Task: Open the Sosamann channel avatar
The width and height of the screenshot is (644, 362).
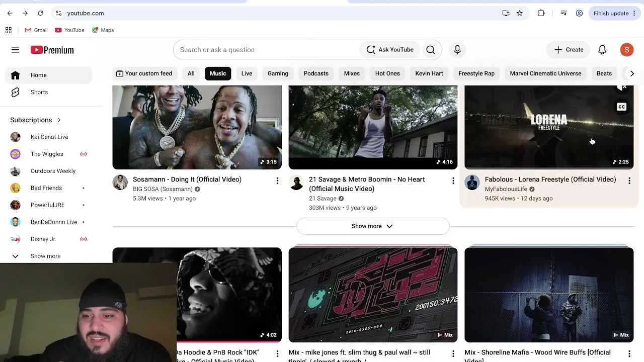Action: click(x=120, y=183)
